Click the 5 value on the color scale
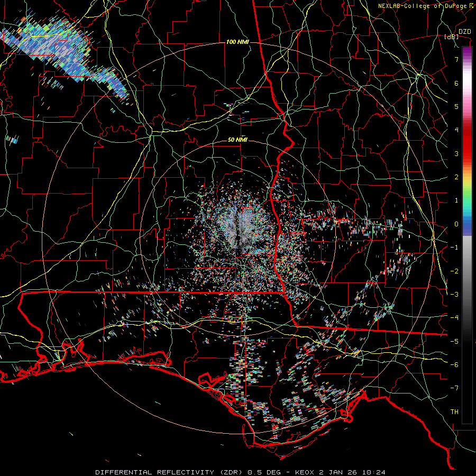This screenshot has width=476, height=476. coord(456,106)
